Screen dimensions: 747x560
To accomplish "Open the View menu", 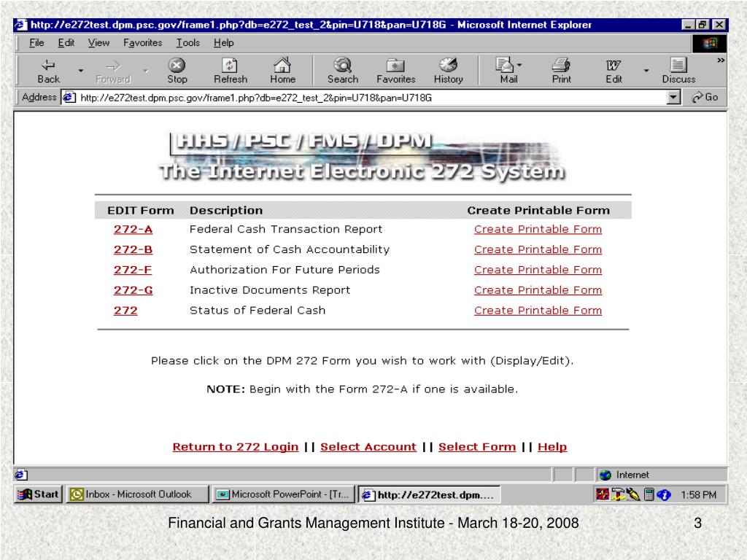I will [98, 43].
